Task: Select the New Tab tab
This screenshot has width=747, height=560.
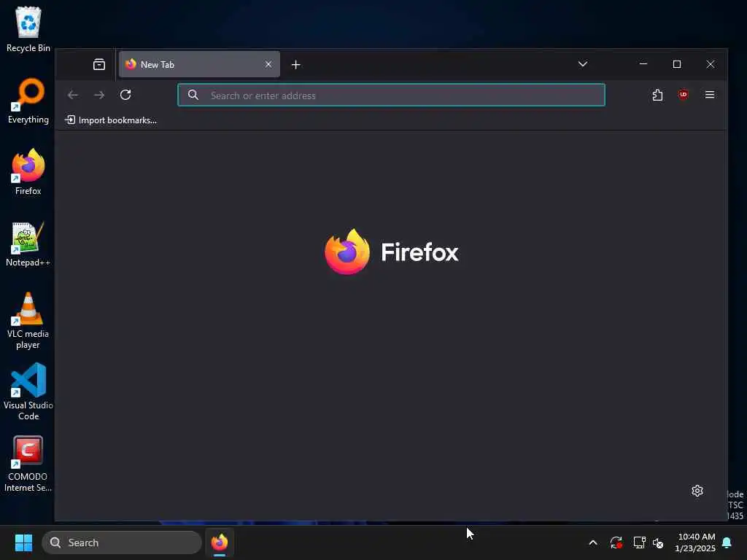Action: pos(199,64)
